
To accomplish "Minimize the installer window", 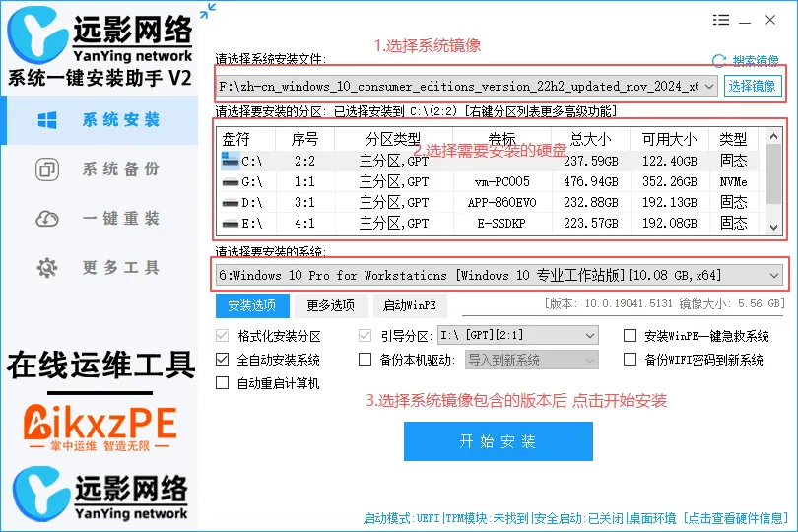I will click(x=745, y=21).
